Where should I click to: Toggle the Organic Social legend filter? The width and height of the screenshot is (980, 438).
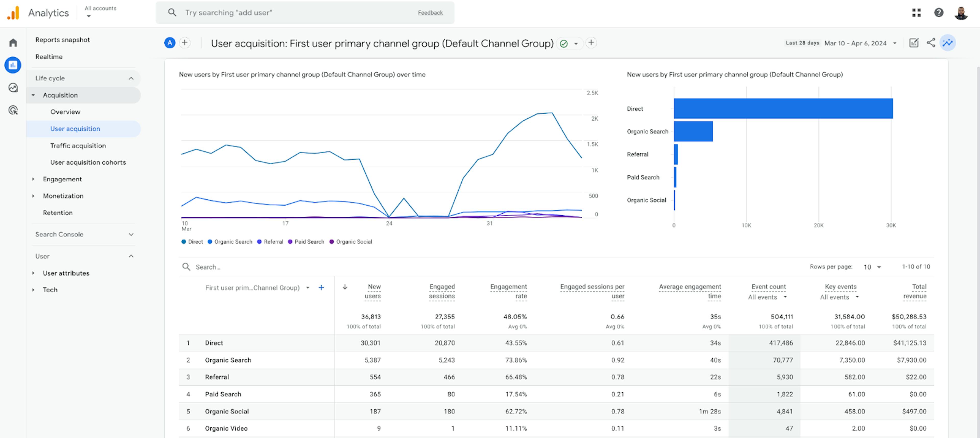[352, 241]
